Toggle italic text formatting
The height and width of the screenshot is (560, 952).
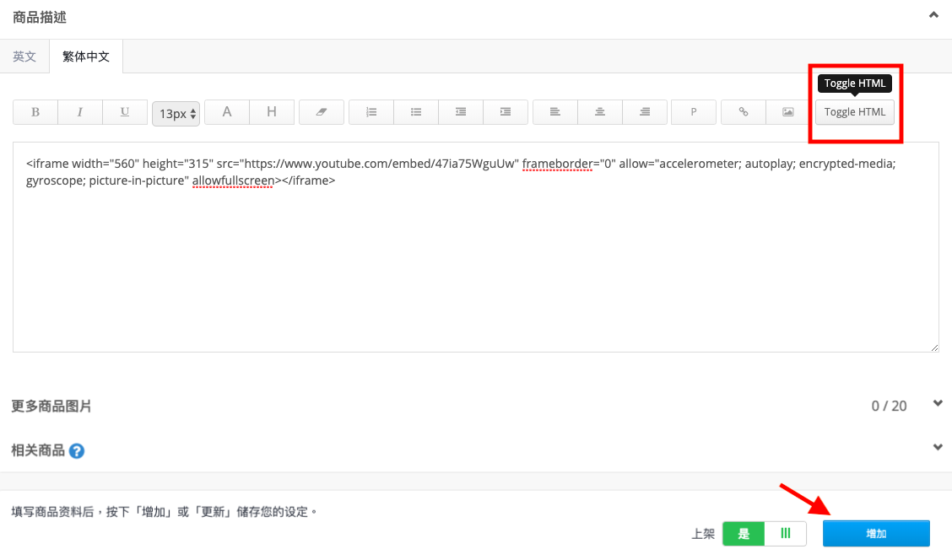pos(80,112)
